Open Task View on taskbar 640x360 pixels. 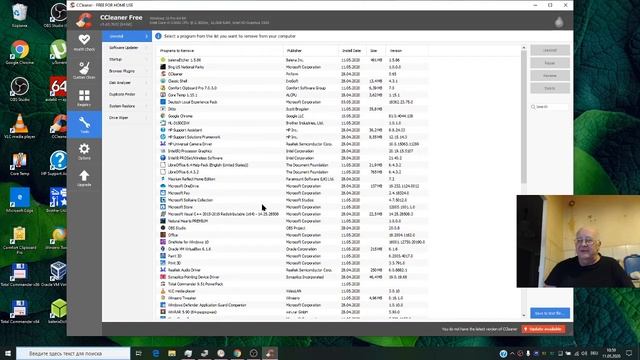[x=139, y=353]
